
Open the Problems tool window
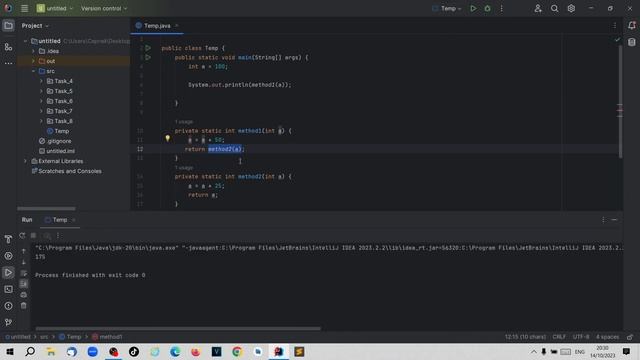8,306
